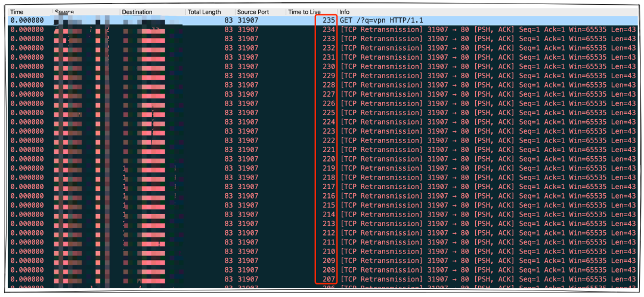Screen dimensions: 644x297
Task: Click the source port cell in TTL 232 row
Action: (247, 48)
